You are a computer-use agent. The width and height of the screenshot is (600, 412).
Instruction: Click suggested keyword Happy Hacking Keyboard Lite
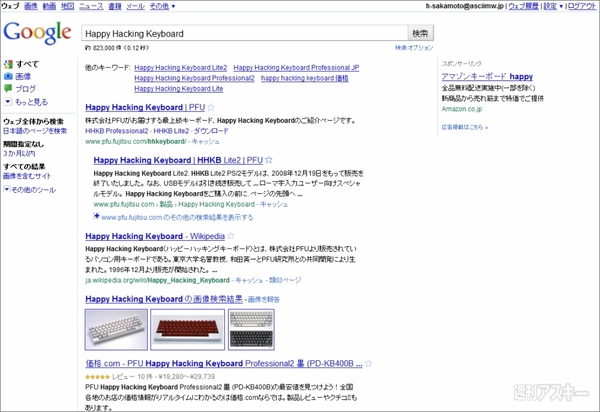[x=179, y=88]
